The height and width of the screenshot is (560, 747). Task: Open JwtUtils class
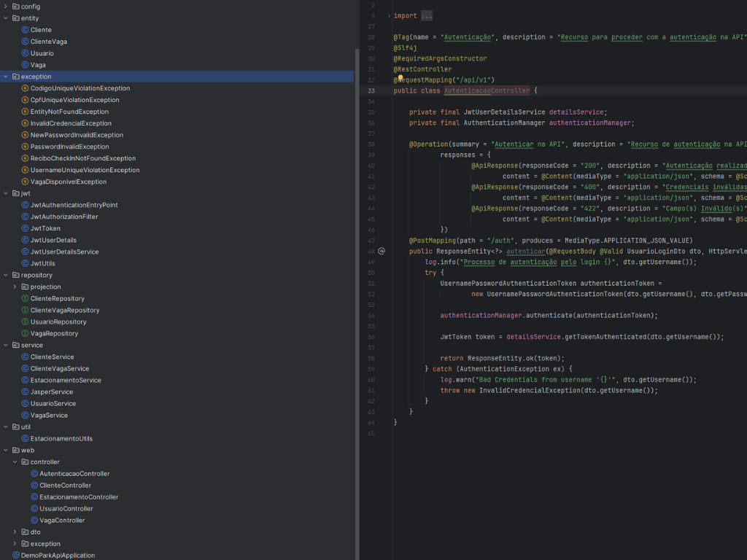pos(43,263)
